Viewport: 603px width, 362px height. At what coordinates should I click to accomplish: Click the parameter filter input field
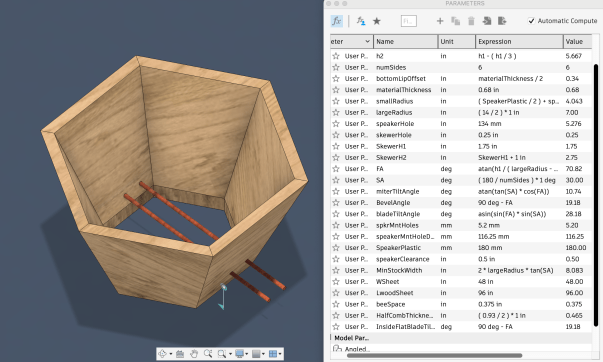coord(408,21)
